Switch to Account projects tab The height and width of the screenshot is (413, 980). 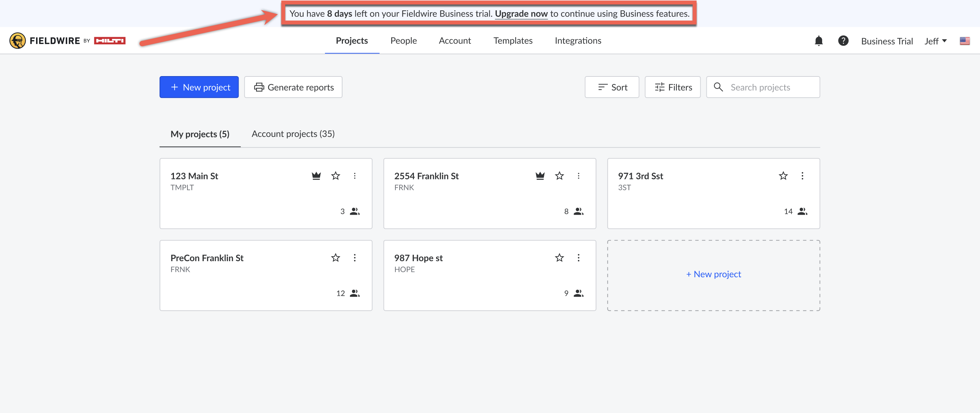coord(293,134)
